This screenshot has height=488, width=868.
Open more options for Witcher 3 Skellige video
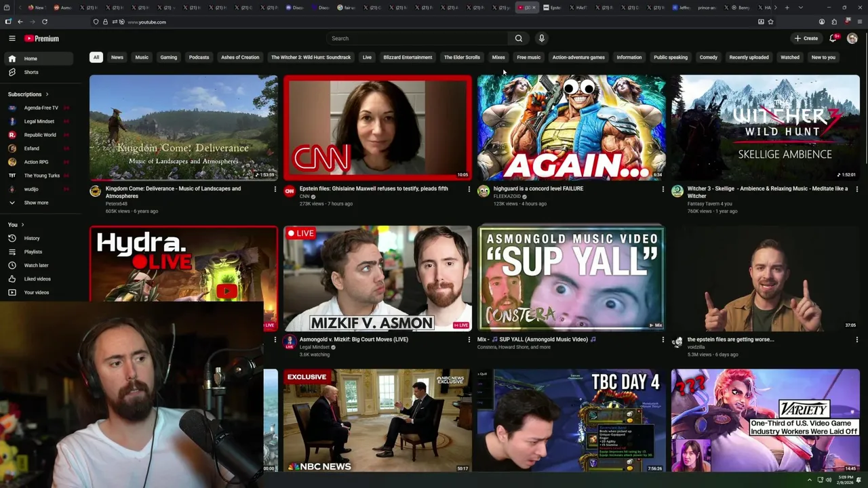856,189
